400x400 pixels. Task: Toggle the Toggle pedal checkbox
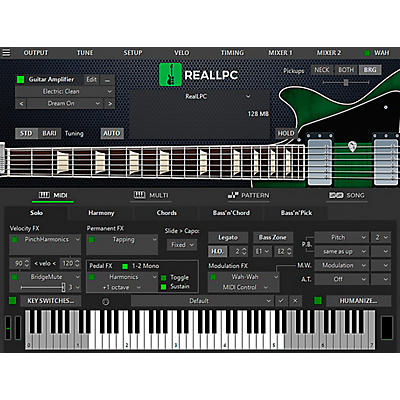(164, 278)
